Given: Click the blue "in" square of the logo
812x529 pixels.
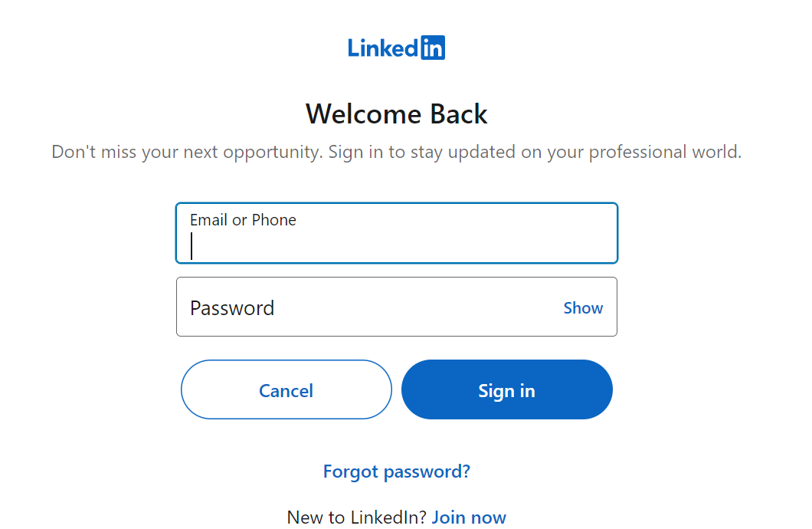Looking at the screenshot, I should coord(433,48).
